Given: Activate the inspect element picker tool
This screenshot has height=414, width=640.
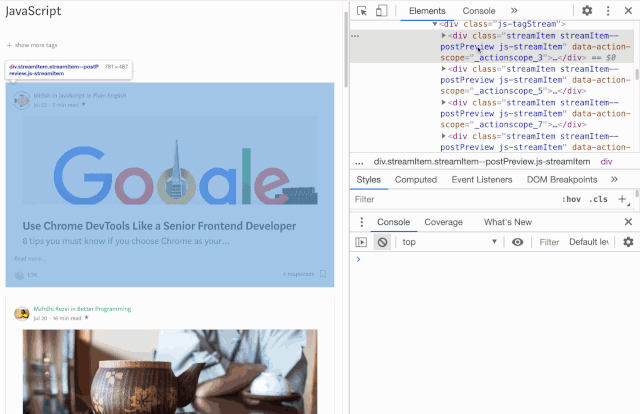Looking at the screenshot, I should pyautogui.click(x=362, y=11).
